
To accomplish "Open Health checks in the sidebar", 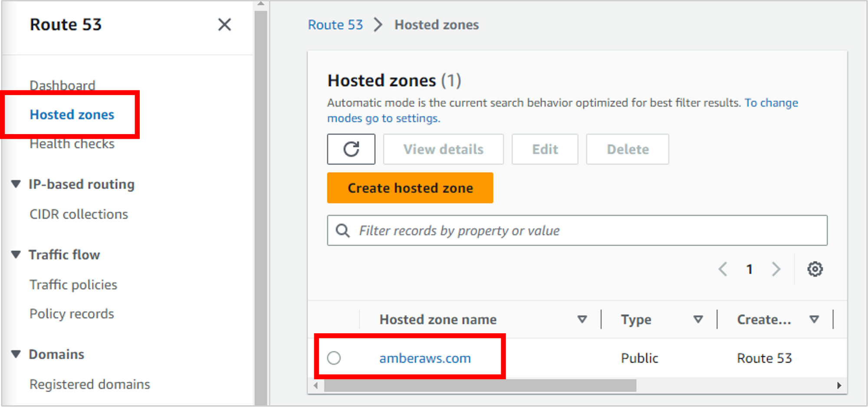I will (72, 144).
